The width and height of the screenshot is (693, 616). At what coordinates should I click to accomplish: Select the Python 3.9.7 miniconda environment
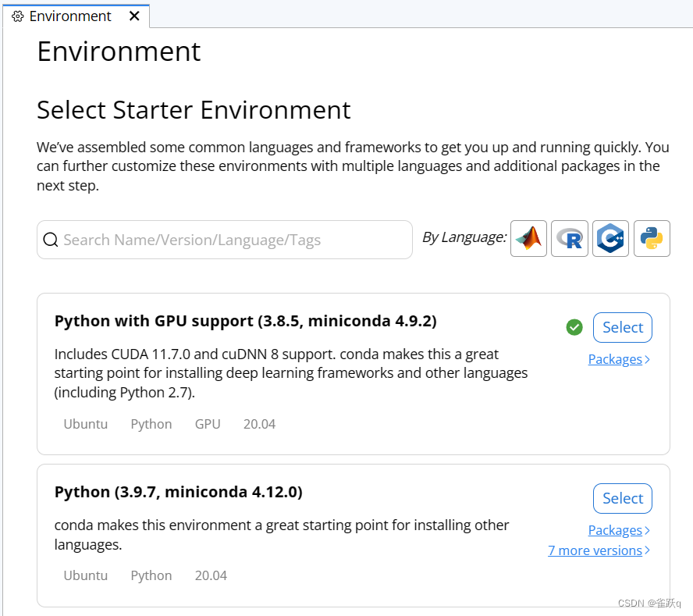pos(622,498)
